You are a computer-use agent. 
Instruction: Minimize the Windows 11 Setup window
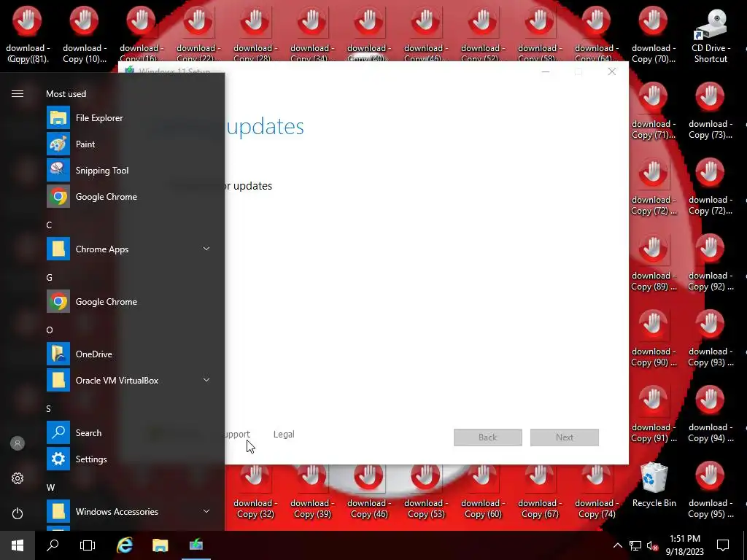(x=546, y=72)
